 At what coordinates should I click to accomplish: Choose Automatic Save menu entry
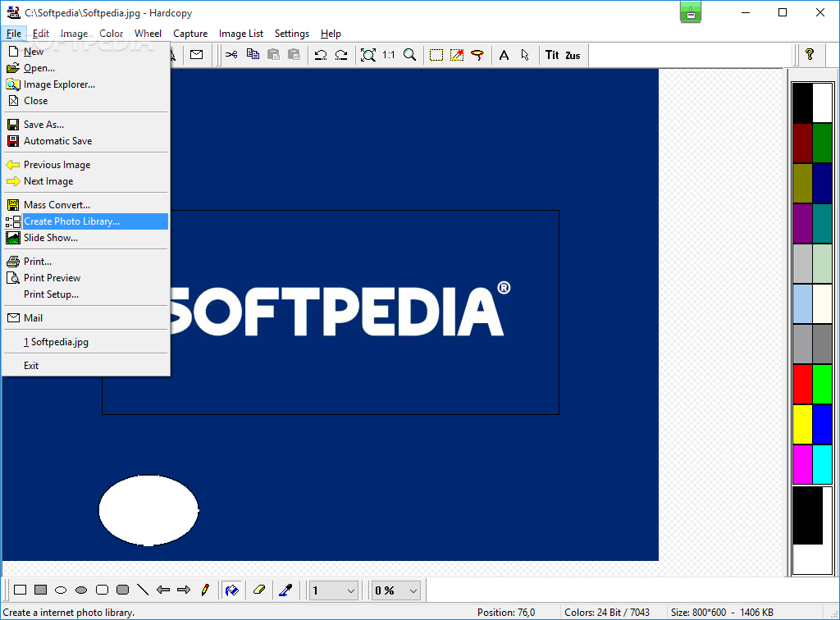pos(86,141)
